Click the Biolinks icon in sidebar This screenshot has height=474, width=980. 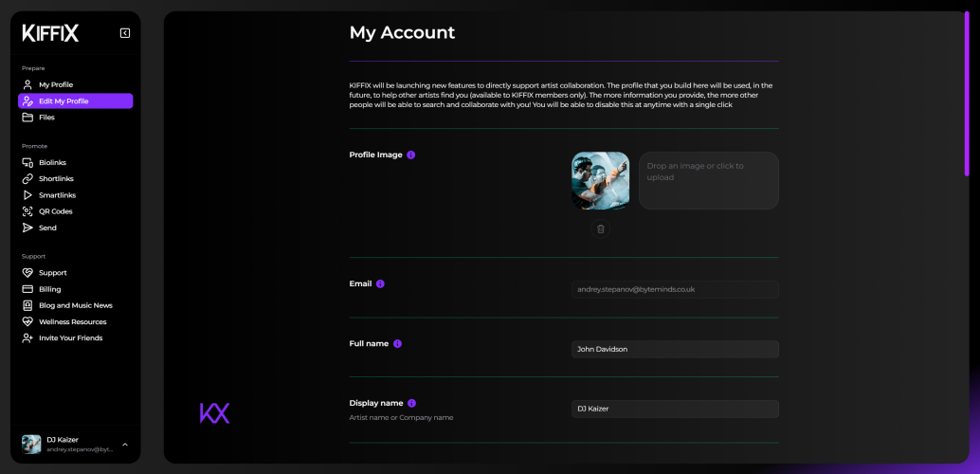27,163
